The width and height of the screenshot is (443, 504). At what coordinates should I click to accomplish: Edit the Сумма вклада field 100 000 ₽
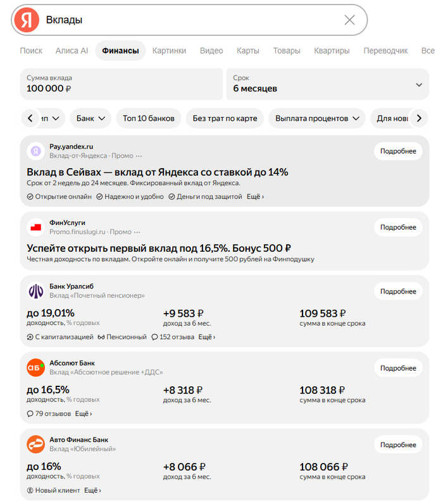122,84
